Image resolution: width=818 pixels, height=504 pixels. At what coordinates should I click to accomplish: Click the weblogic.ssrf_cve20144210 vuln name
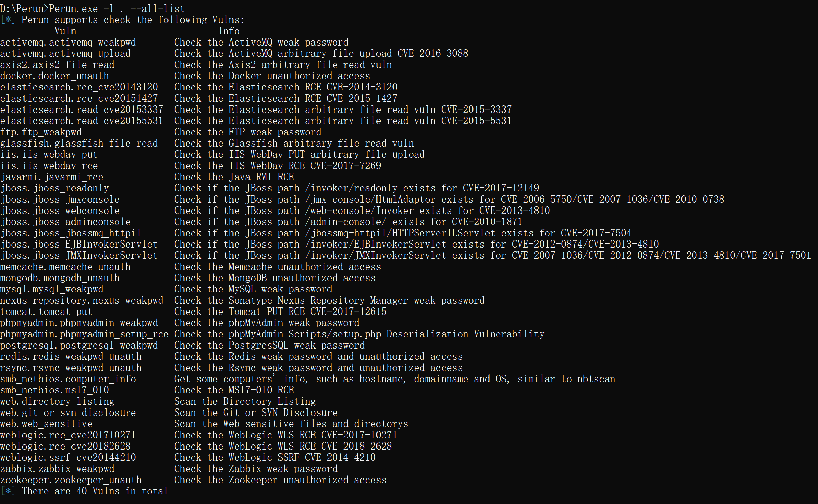click(x=68, y=457)
